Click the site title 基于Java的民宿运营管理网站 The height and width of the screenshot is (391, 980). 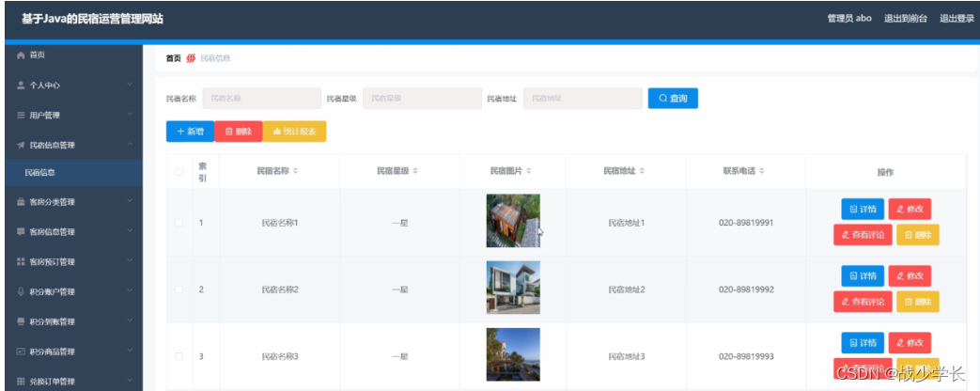click(92, 19)
